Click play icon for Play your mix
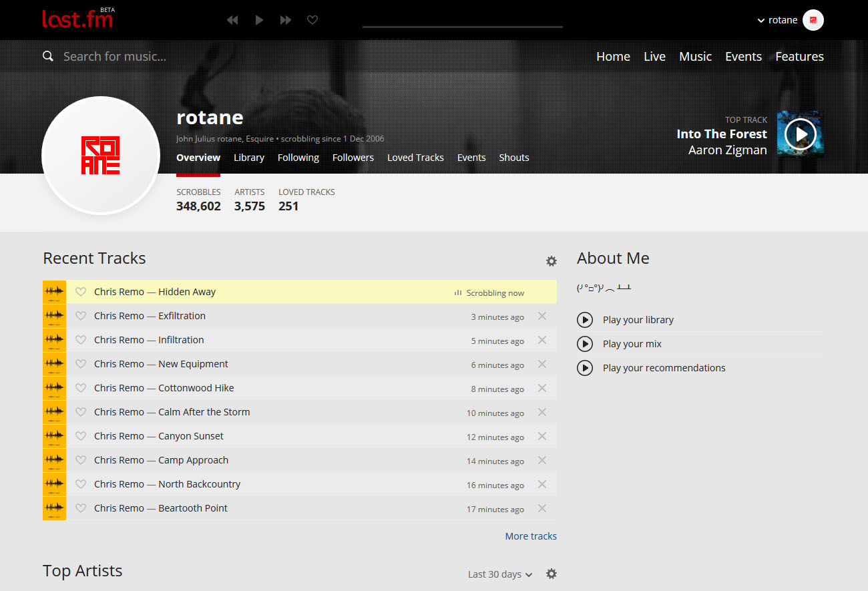 click(x=585, y=344)
